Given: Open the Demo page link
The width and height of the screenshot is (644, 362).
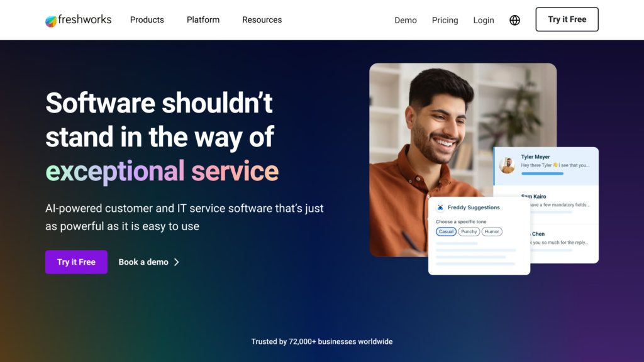Looking at the screenshot, I should [x=406, y=20].
